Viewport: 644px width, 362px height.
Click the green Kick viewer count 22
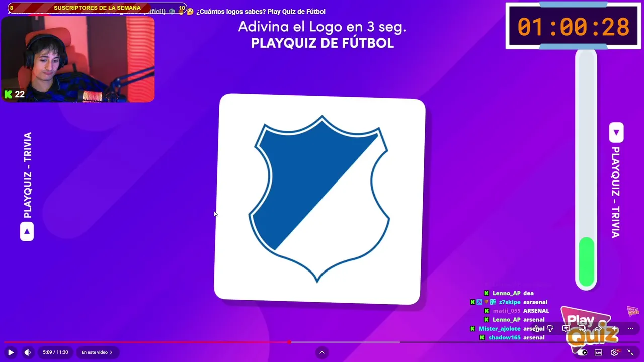pos(14,94)
